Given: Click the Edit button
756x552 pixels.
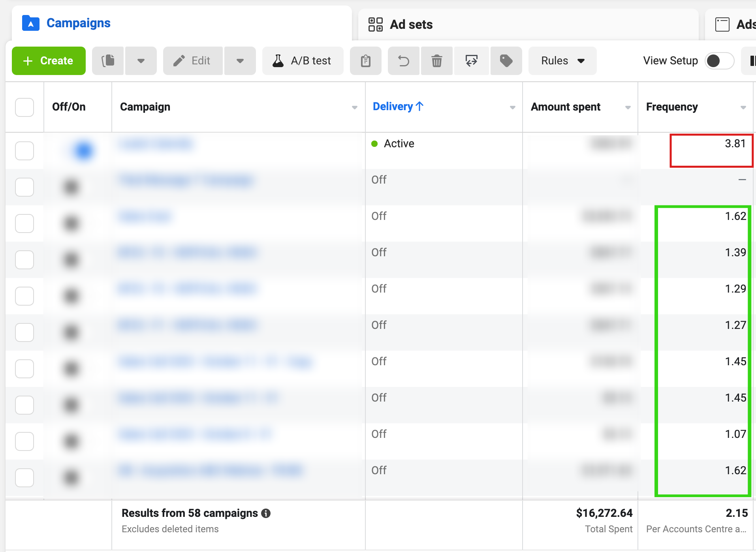Looking at the screenshot, I should coord(193,61).
